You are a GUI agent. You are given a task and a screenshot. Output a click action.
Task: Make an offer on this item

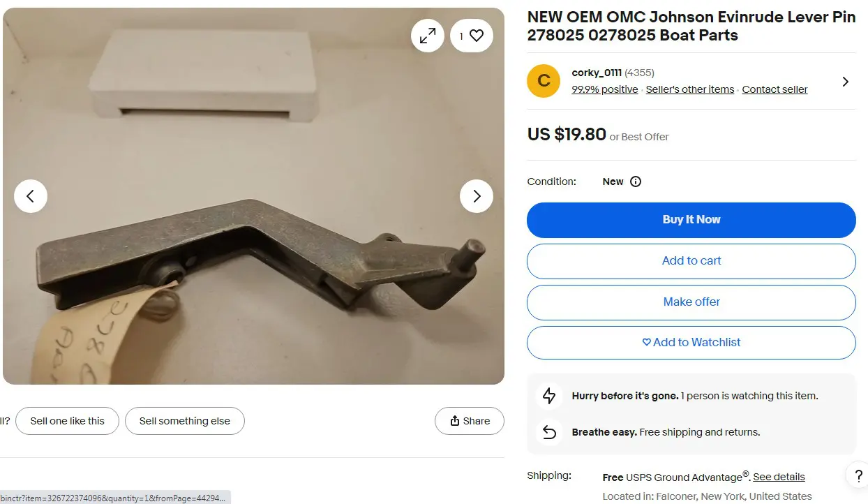[691, 302]
